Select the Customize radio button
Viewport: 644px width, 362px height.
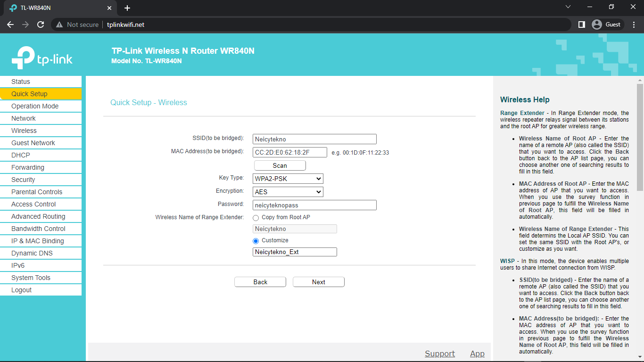256,241
